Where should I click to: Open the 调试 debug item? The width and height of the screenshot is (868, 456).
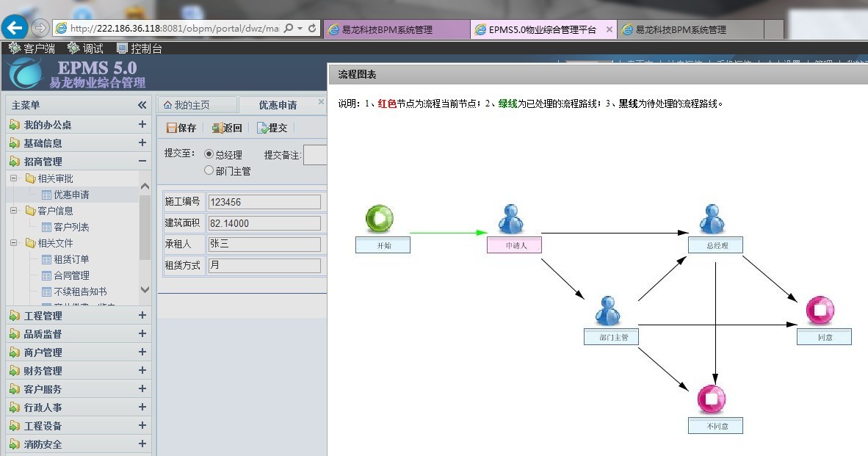click(x=85, y=48)
